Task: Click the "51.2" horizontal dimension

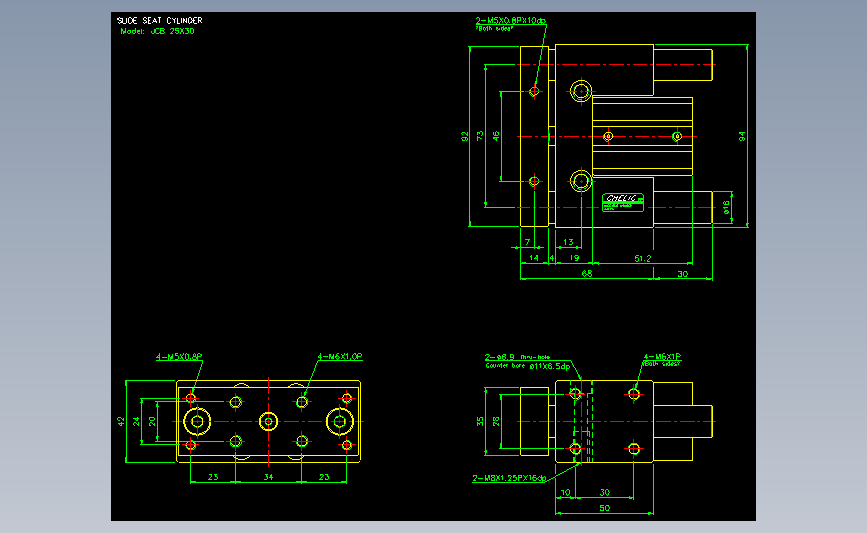Action: [x=643, y=258]
